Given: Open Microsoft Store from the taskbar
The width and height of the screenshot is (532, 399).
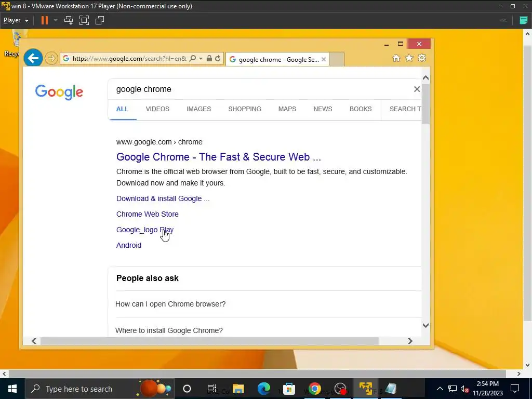Looking at the screenshot, I should click(289, 389).
